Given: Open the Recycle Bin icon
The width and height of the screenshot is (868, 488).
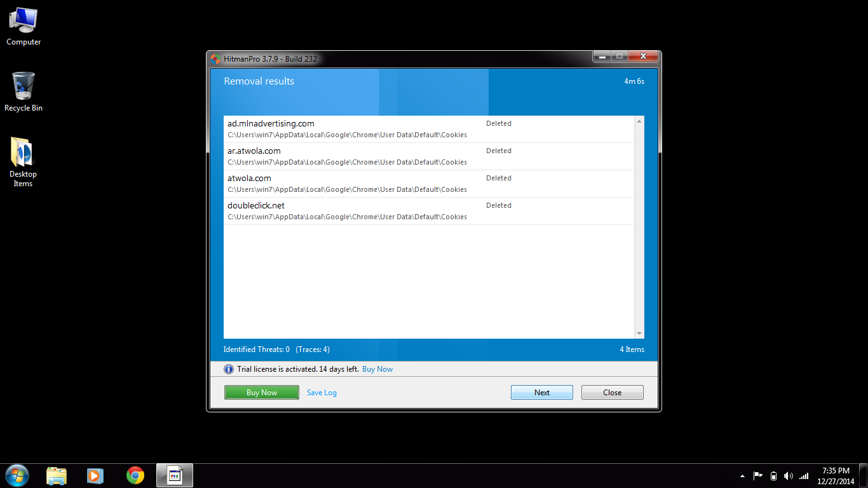Looking at the screenshot, I should click(x=24, y=92).
